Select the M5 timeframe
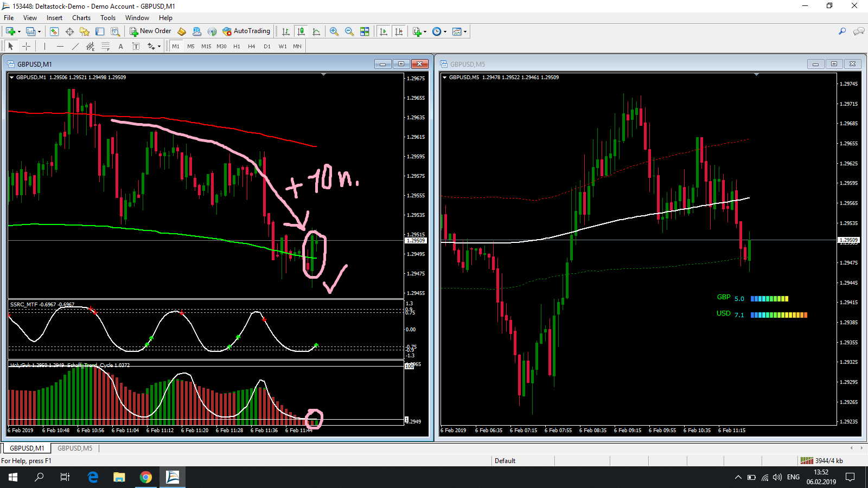The height and width of the screenshot is (488, 868). pos(191,47)
